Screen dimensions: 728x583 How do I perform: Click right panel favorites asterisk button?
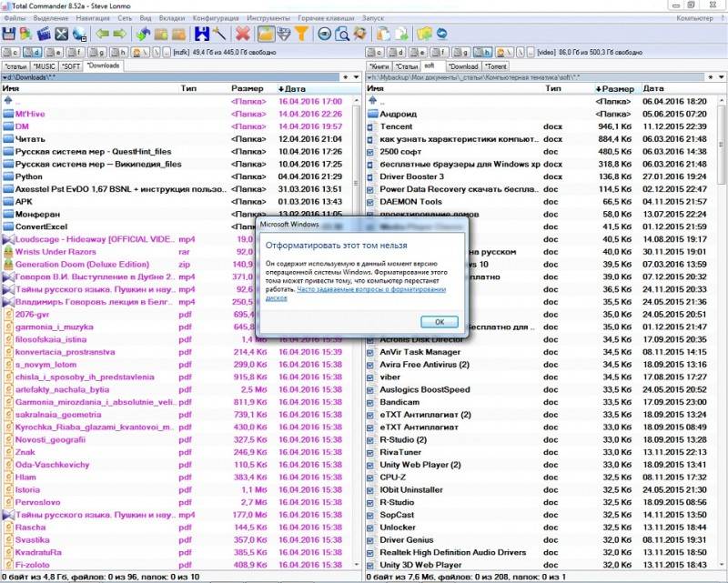[x=711, y=77]
